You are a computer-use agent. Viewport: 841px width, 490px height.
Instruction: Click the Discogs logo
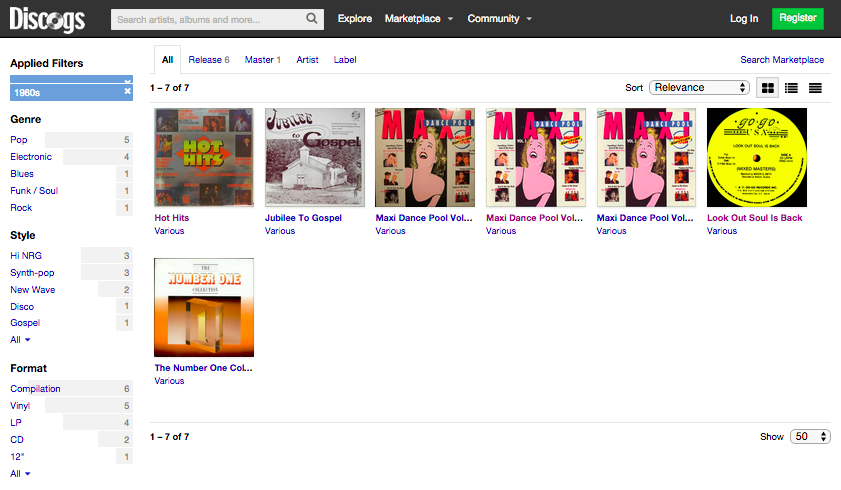(x=48, y=18)
